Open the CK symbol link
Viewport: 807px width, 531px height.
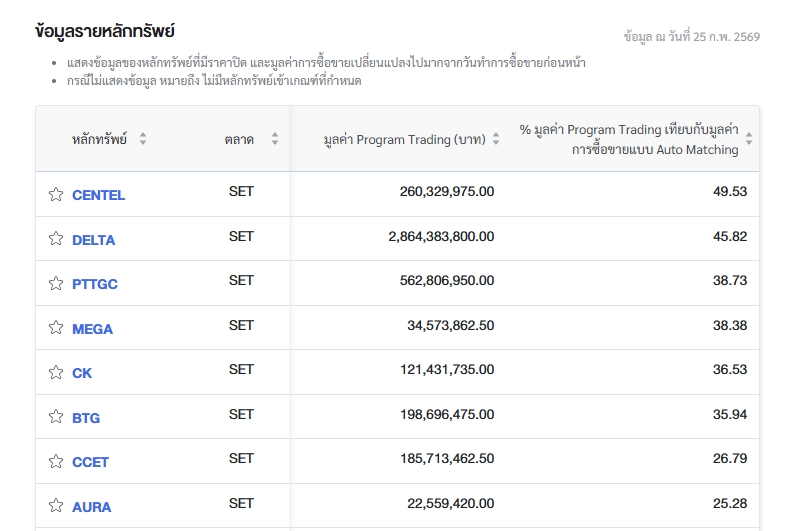point(82,373)
